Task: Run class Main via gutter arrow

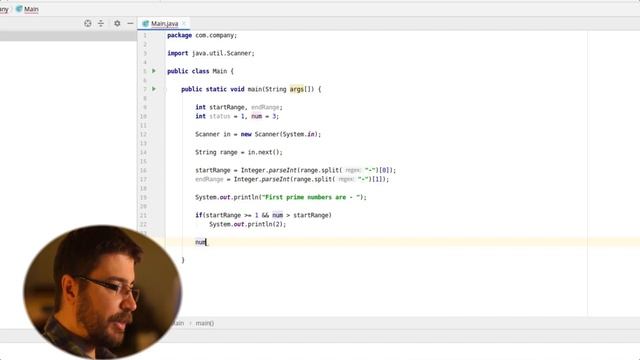Action: point(154,71)
